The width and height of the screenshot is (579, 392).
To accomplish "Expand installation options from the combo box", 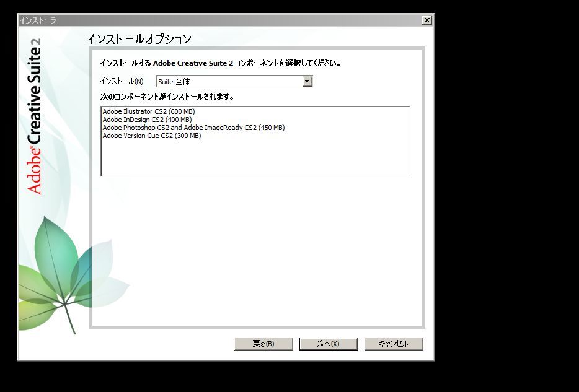I will [308, 81].
